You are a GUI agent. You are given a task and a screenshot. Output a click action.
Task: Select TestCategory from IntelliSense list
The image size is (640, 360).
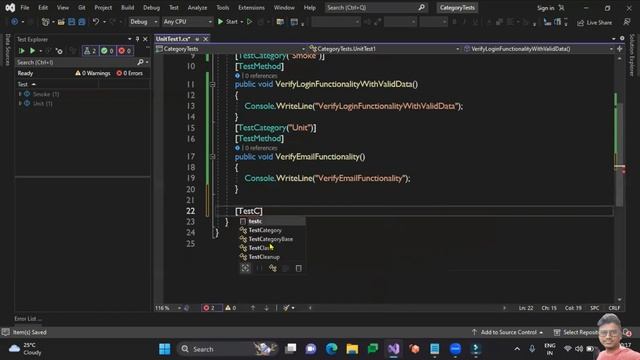265,230
